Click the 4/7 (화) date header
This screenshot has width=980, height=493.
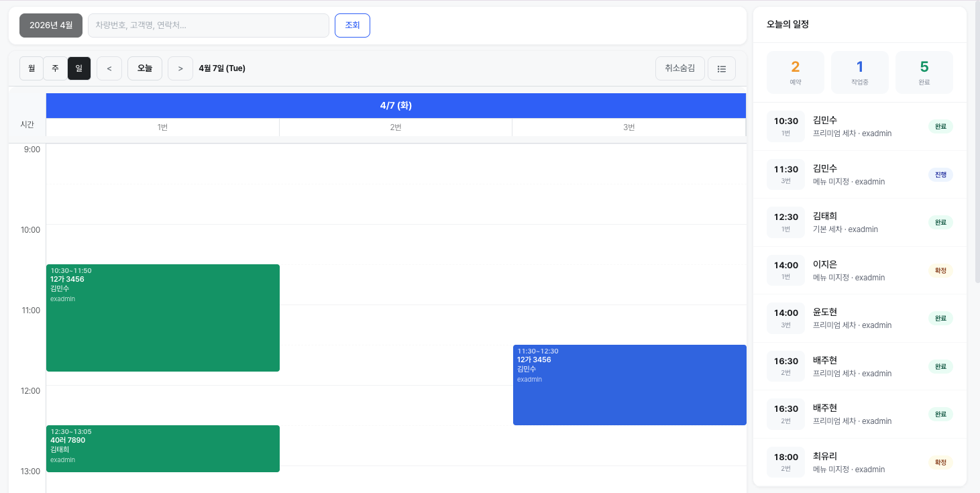click(x=396, y=106)
